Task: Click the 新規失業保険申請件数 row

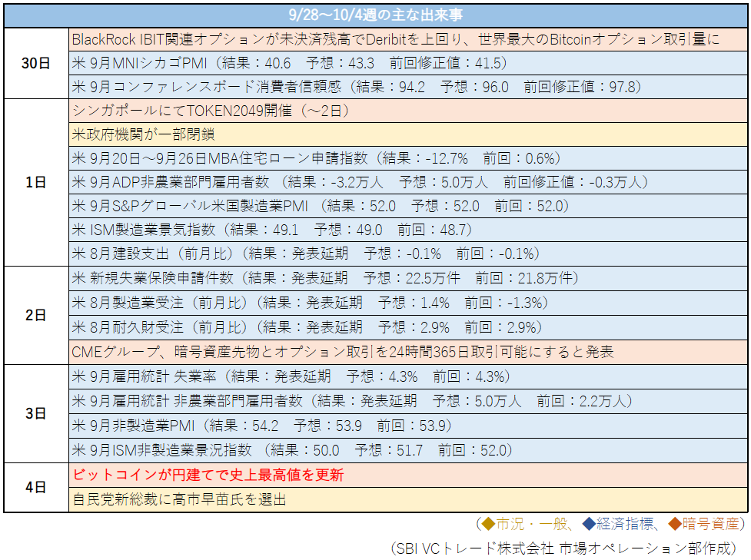Action: (x=408, y=279)
